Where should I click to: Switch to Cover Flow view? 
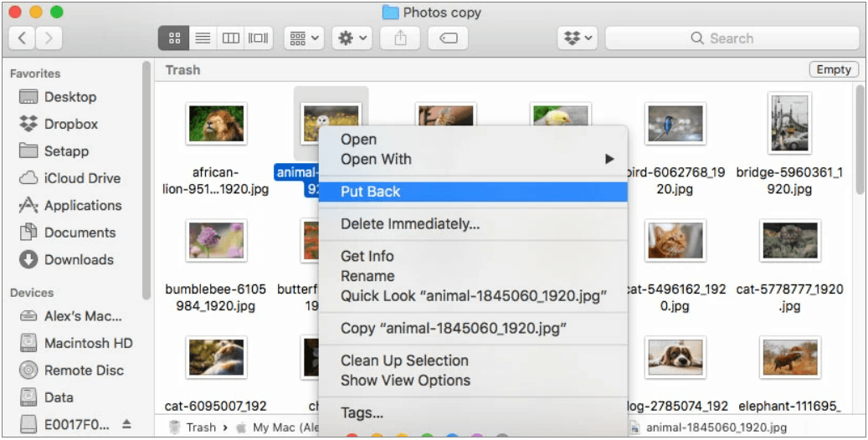point(259,38)
